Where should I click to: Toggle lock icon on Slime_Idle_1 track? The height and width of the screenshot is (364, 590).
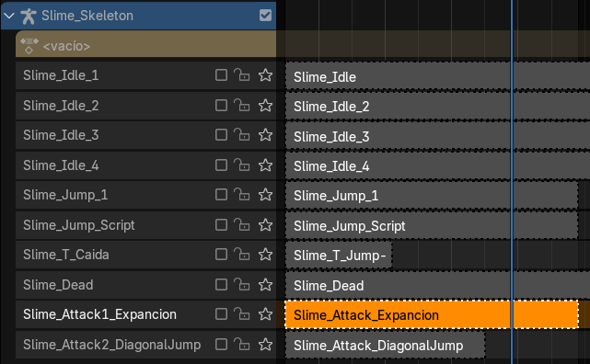click(242, 75)
